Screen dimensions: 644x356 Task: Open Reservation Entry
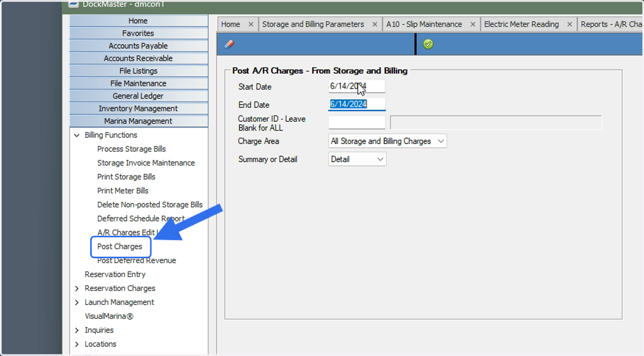click(x=115, y=274)
